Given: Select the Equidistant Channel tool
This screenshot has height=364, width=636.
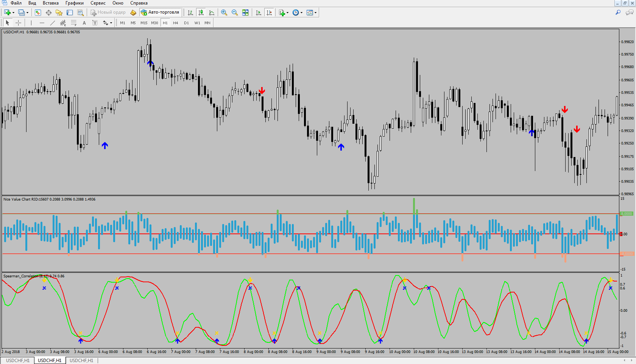Looking at the screenshot, I should tap(63, 23).
